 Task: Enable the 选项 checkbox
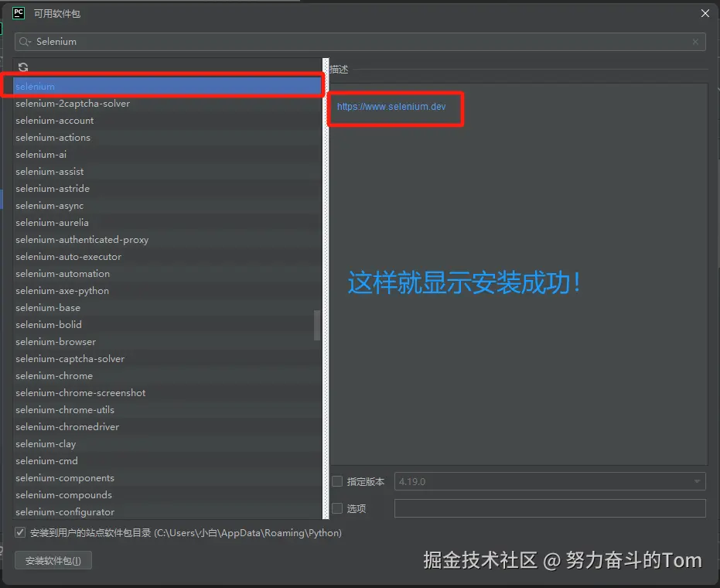pyautogui.click(x=337, y=508)
